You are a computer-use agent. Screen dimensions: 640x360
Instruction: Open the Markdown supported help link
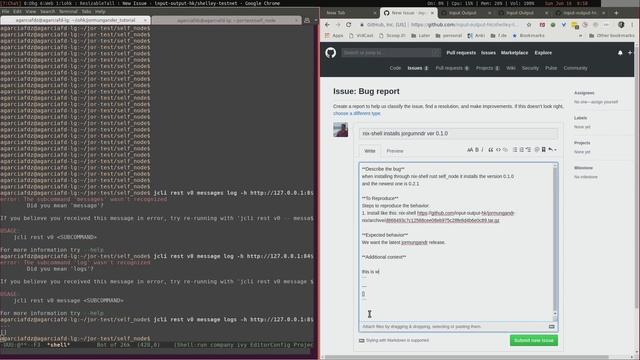pyautogui.click(x=394, y=340)
